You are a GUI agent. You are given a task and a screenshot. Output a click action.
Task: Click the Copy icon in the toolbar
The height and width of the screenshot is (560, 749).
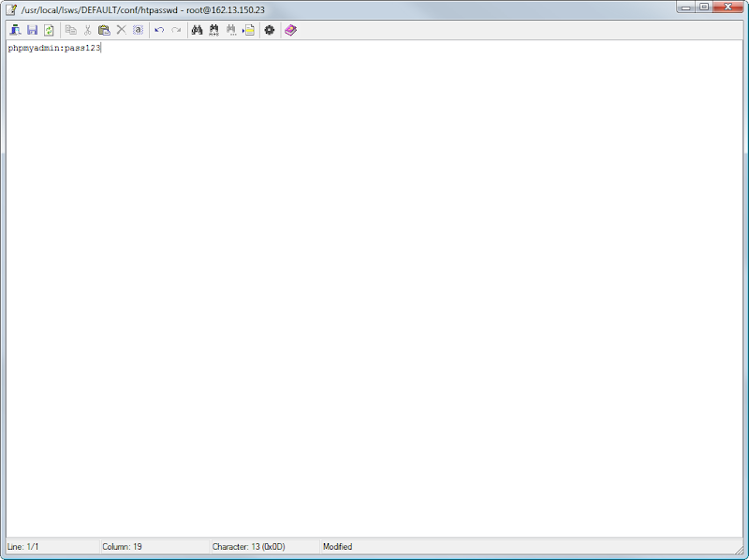pyautogui.click(x=71, y=30)
